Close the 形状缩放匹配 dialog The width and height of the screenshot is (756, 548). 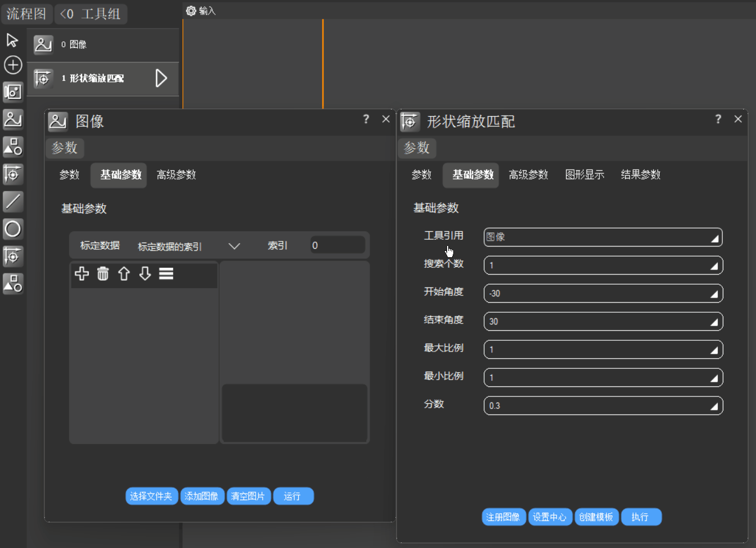[738, 119]
